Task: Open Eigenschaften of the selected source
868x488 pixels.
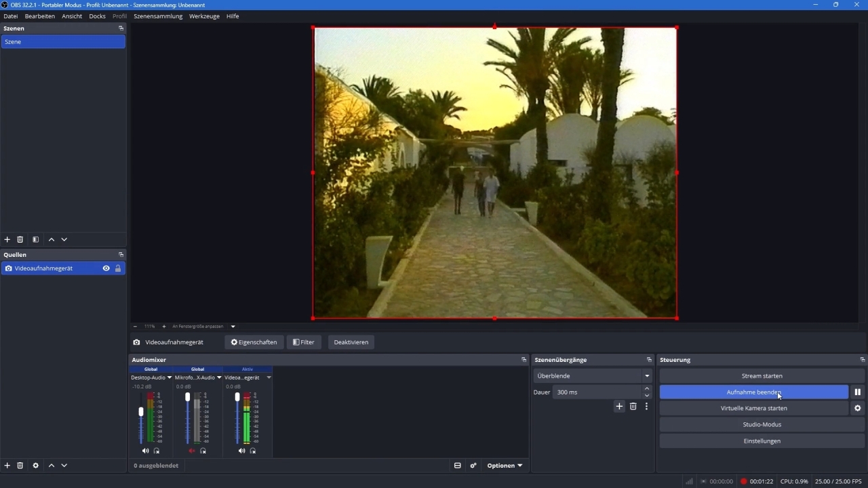Action: [254, 342]
